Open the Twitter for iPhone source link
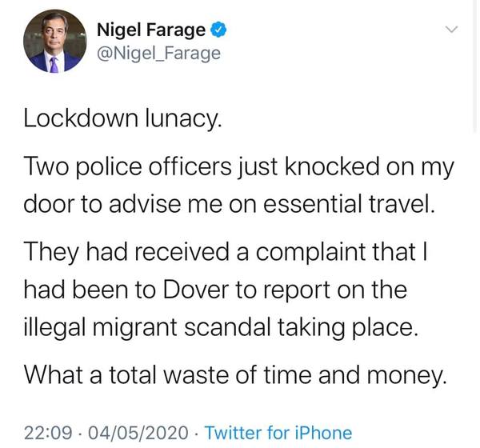The width and height of the screenshot is (480, 448). [x=278, y=433]
